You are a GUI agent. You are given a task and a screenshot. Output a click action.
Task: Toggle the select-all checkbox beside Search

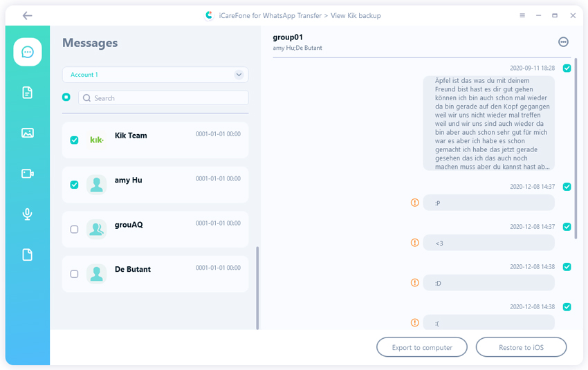coord(66,97)
